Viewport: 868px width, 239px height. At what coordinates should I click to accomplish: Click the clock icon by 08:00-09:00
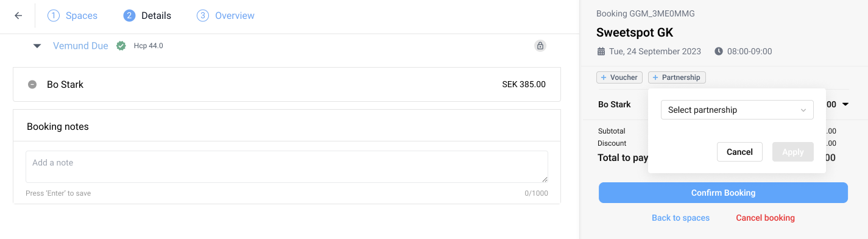(719, 52)
